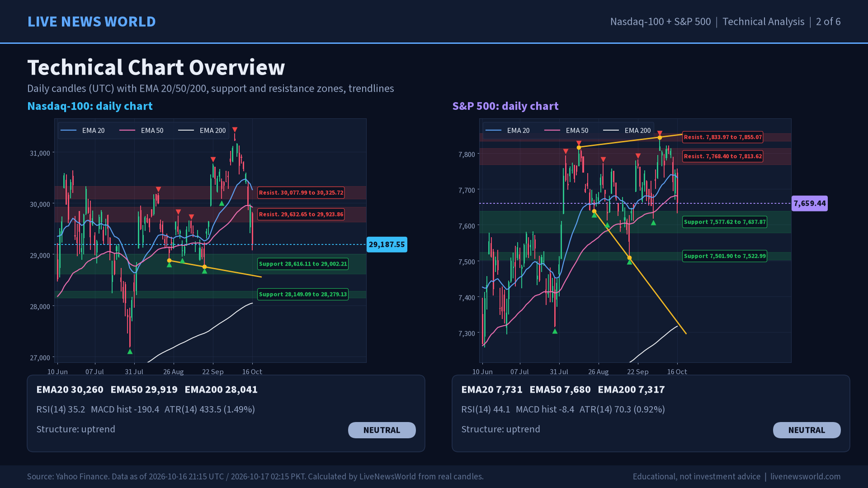Image resolution: width=868 pixels, height=488 pixels.
Task: Click the red swing-high marker atop Nasdaq chart
Action: pos(235,130)
